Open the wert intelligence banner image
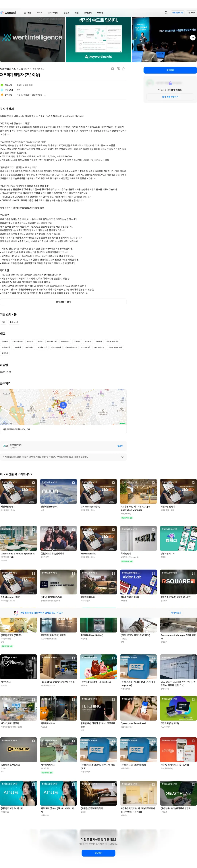 (x=33, y=39)
